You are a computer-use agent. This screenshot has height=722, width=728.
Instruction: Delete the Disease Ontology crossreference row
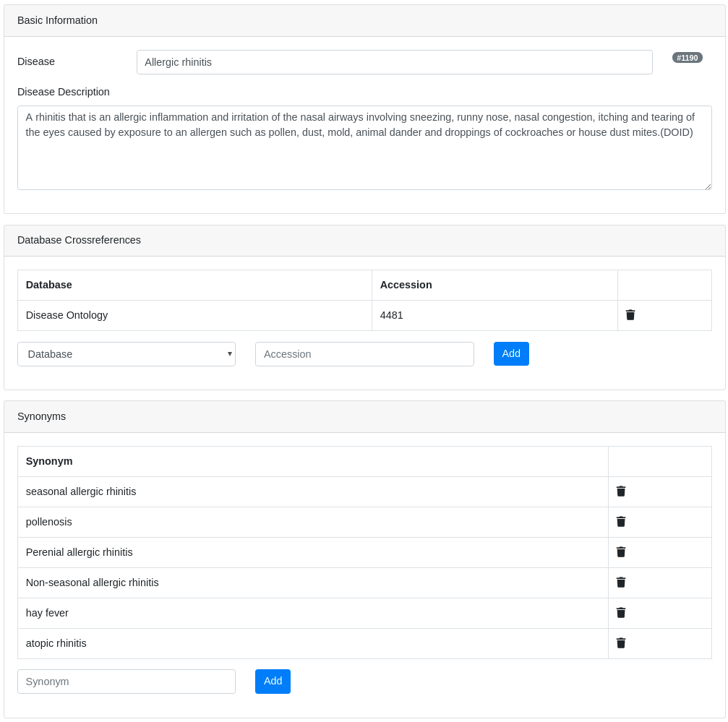coord(630,315)
